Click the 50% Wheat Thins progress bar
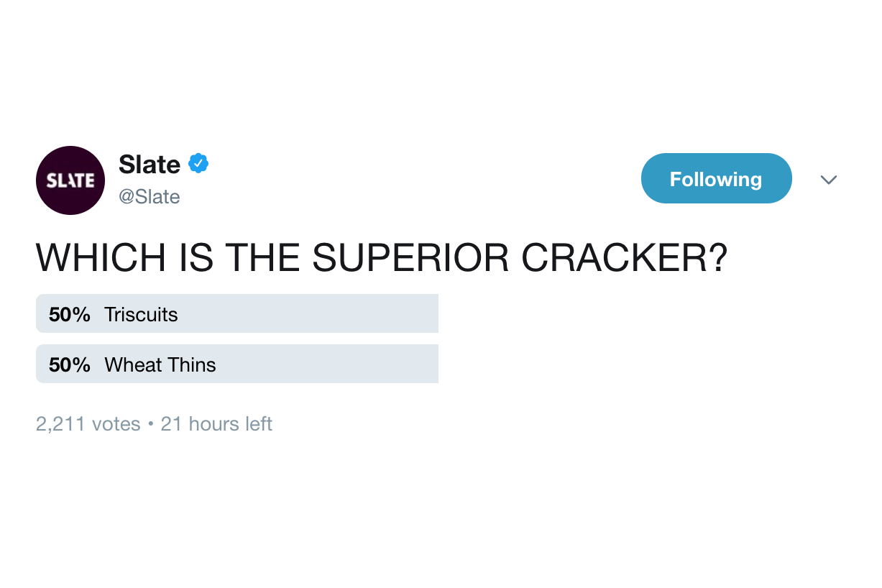The height and width of the screenshot is (588, 882). tap(237, 364)
